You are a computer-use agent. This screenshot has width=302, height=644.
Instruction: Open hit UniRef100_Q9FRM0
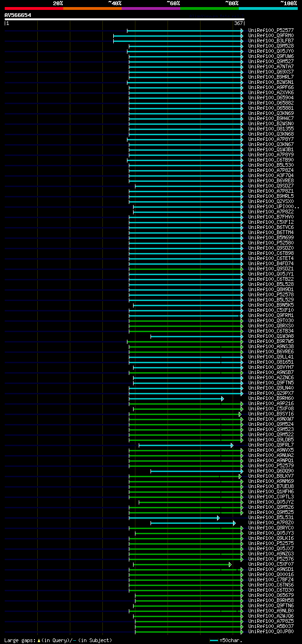pos(271,35)
